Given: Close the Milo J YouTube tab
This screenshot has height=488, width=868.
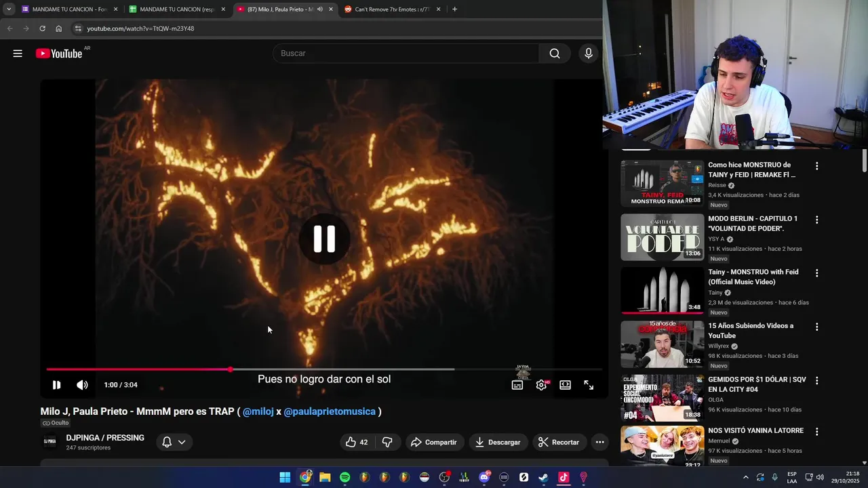Looking at the screenshot, I should [x=331, y=9].
